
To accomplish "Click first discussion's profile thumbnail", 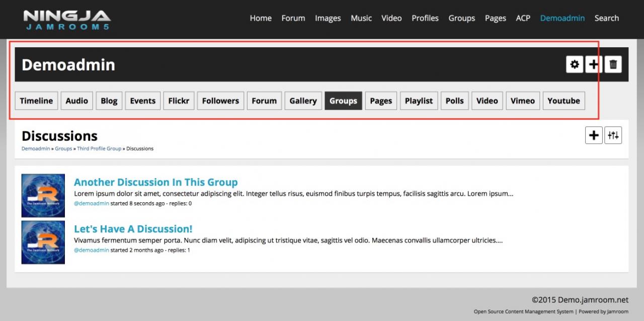I will (43, 195).
